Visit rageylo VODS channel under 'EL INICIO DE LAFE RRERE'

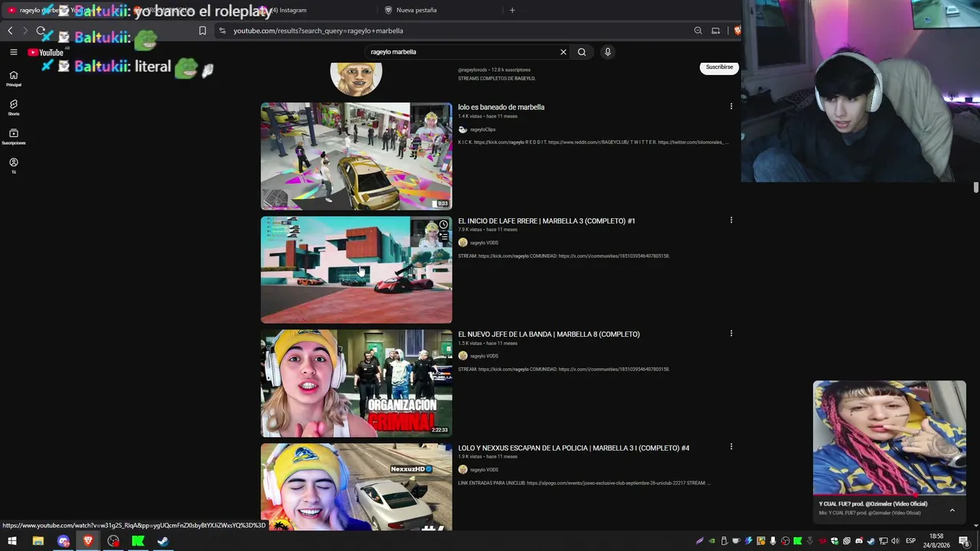484,243
